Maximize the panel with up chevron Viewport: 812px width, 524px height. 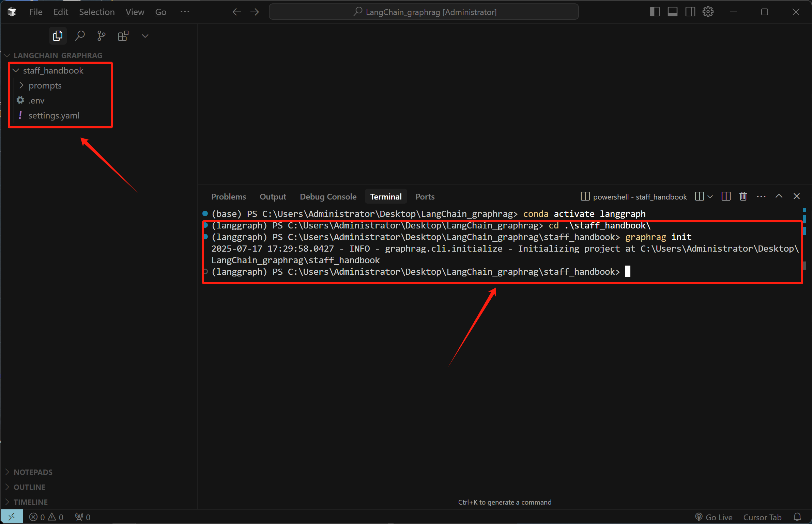(x=779, y=196)
